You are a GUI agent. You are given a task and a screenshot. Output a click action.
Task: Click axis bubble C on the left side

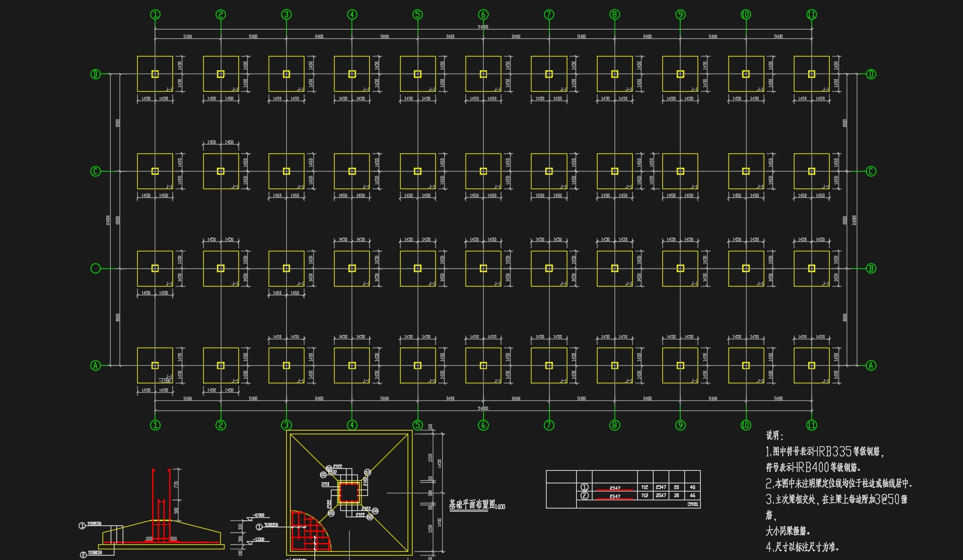(96, 171)
